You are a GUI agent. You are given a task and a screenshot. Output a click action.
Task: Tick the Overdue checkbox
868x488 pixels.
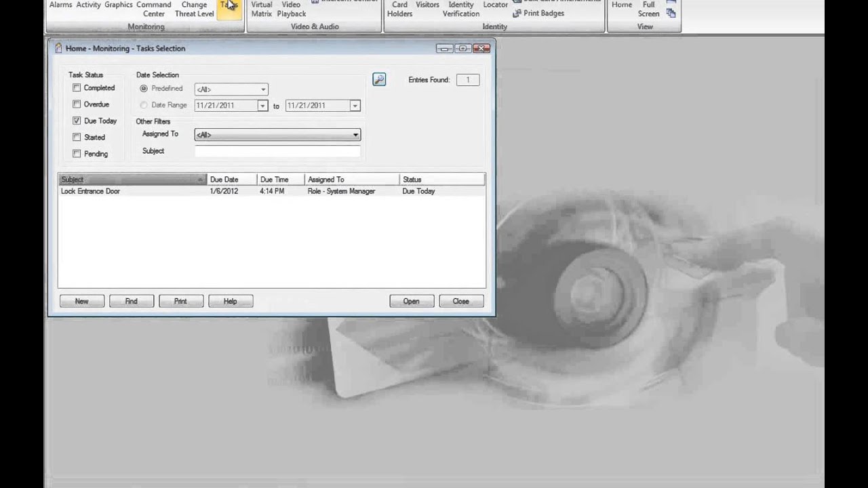[x=77, y=104]
